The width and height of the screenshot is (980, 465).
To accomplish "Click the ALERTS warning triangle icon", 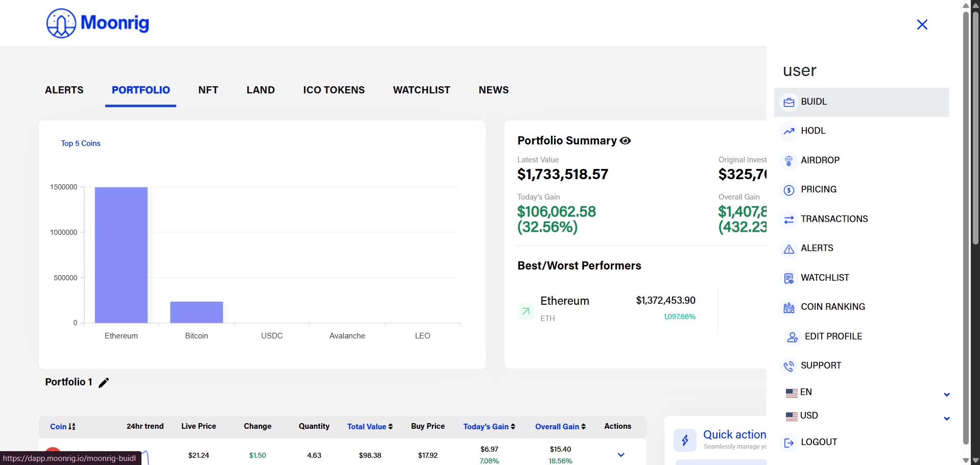I will pos(789,249).
